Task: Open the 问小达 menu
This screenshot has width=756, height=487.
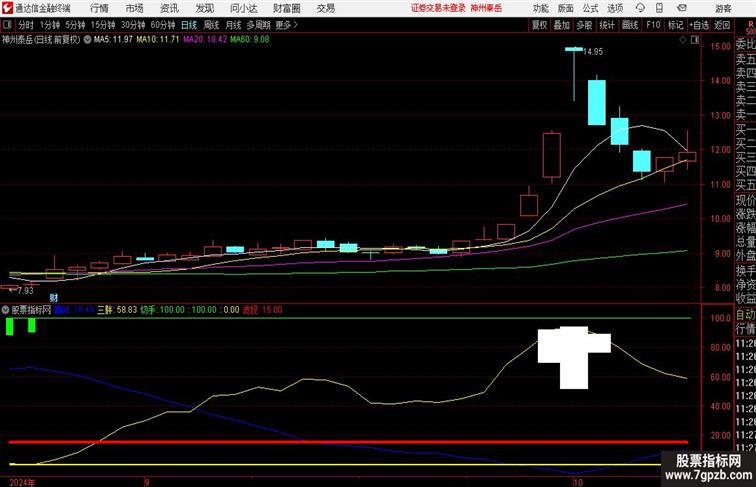Action: click(x=243, y=8)
